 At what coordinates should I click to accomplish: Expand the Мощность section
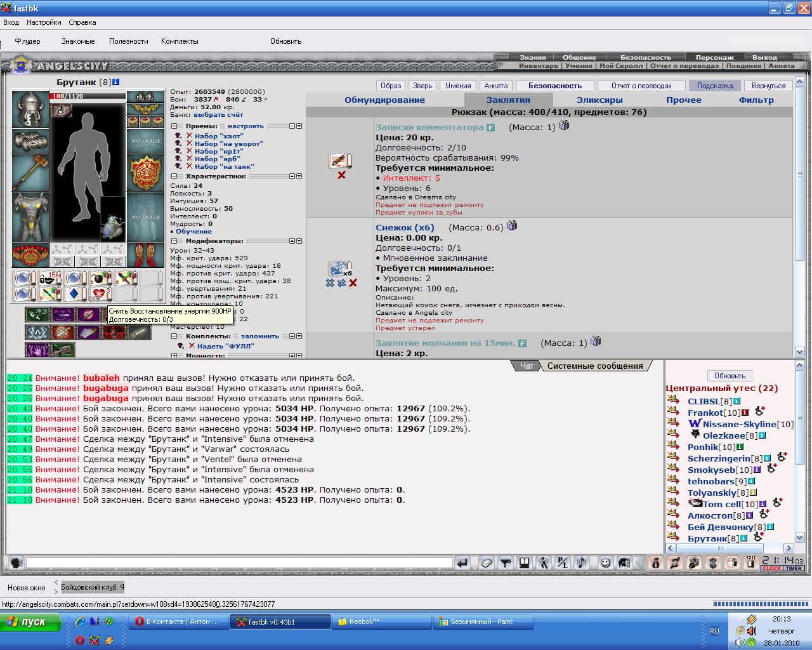coord(174,355)
